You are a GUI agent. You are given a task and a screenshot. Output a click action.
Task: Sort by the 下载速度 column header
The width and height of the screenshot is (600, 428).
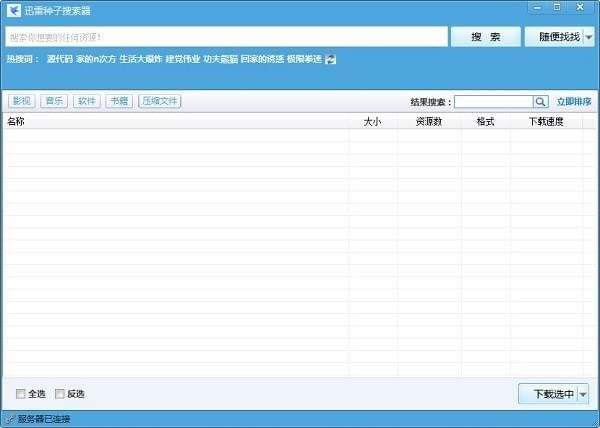tap(546, 122)
